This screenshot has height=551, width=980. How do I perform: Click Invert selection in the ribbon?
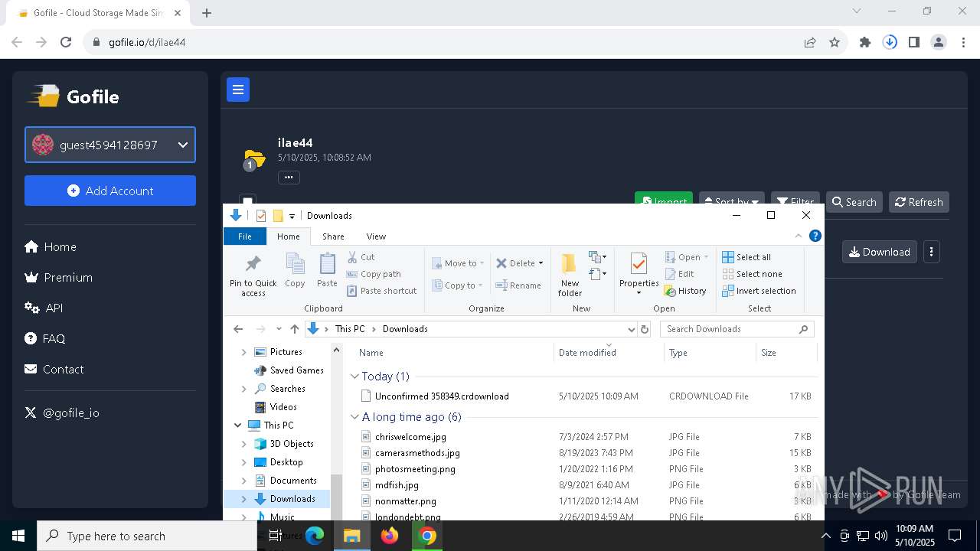[x=759, y=291]
